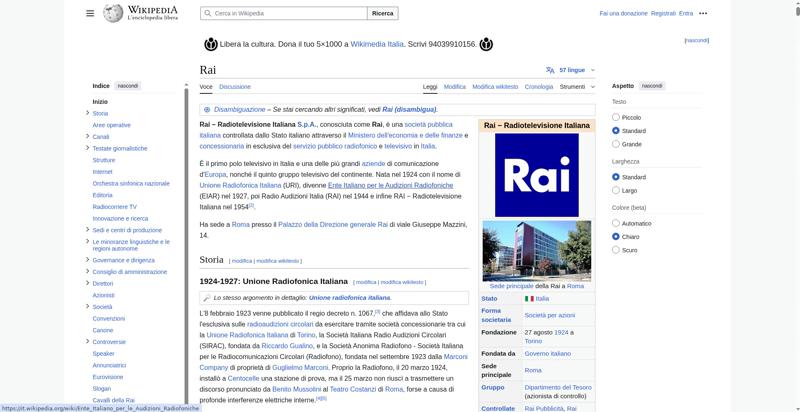The image size is (800, 412).
Task: Hide the Indice sidebar with nascondi
Action: pos(128,86)
